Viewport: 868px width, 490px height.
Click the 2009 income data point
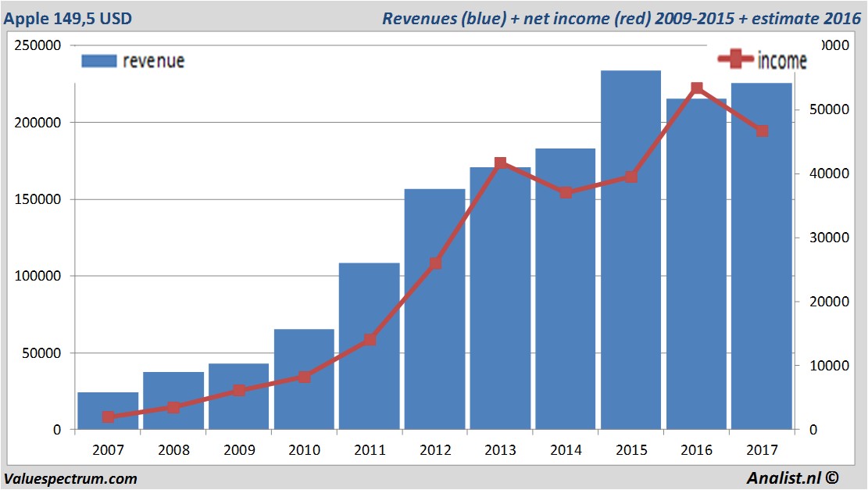pyautogui.click(x=238, y=390)
